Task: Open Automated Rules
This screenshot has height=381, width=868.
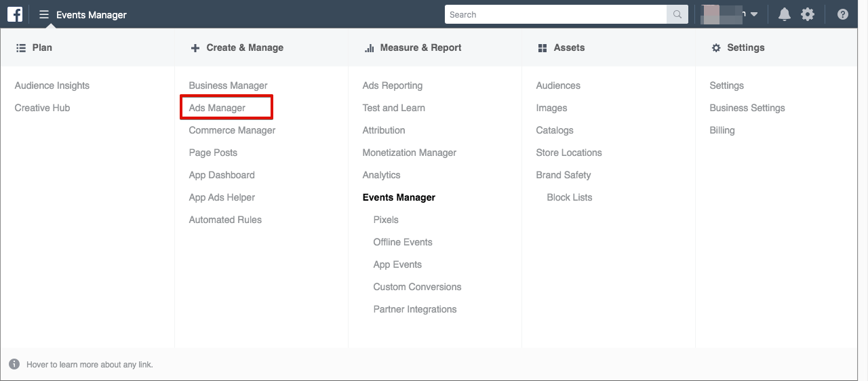Action: pyautogui.click(x=225, y=220)
